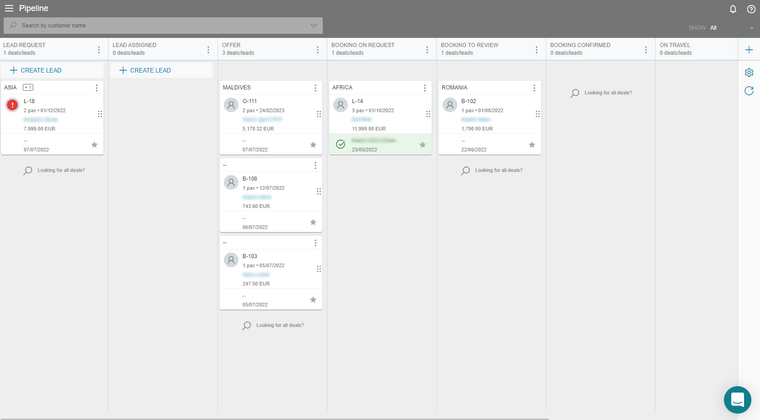Open the notifications bell
This screenshot has width=760, height=420.
pos(733,9)
